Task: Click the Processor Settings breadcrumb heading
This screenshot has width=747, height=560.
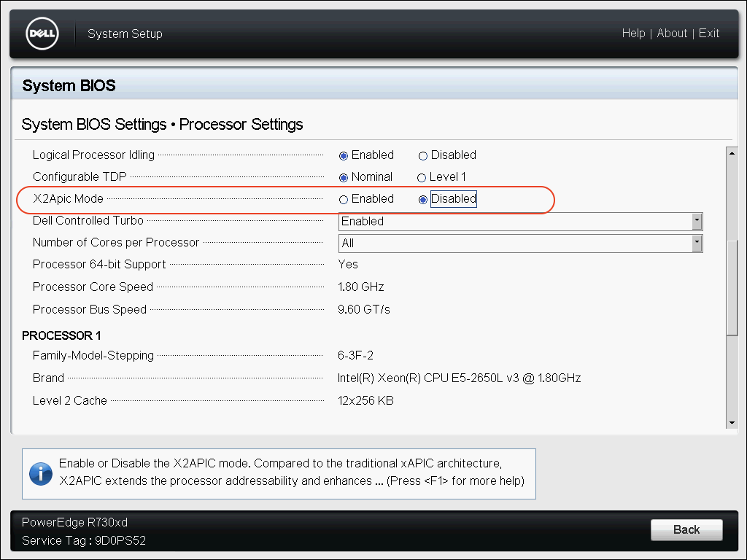Action: click(x=241, y=124)
